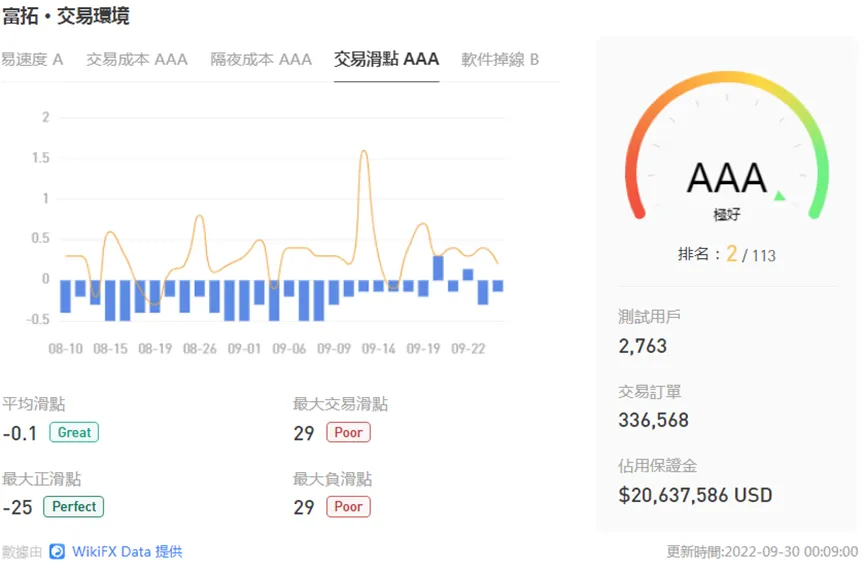Click the 09-14 date label on chart axis
Image resolution: width=865 pixels, height=573 pixels.
coord(378,349)
